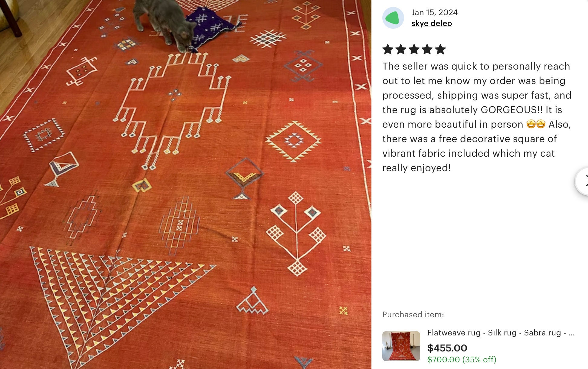Click the crossed-out $700.00 original price
The image size is (588, 369).
443,359
